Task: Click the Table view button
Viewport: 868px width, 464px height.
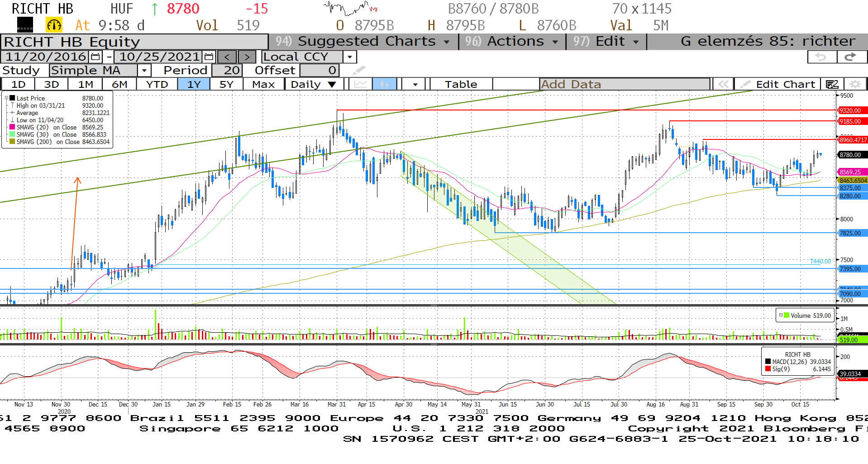Action: [461, 84]
